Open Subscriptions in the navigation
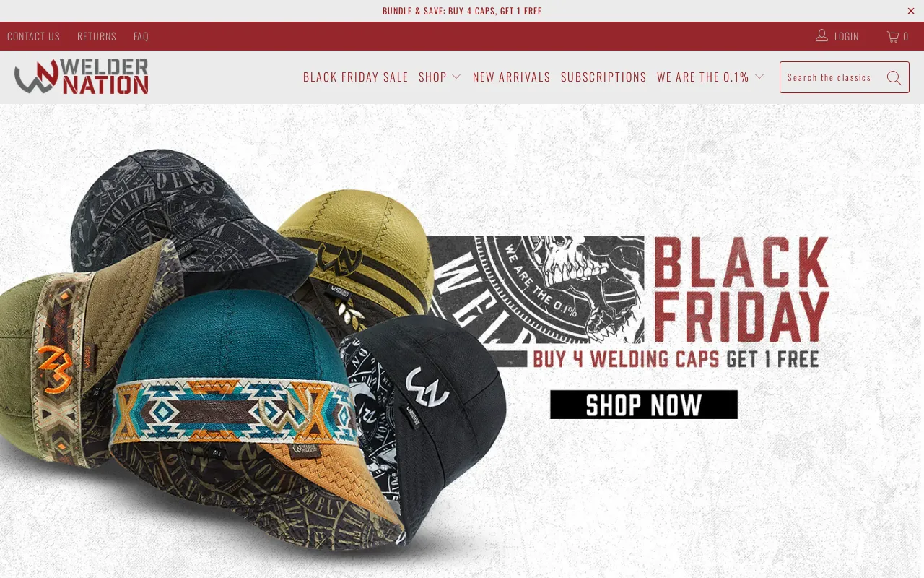Image resolution: width=924 pixels, height=578 pixels. pos(603,77)
